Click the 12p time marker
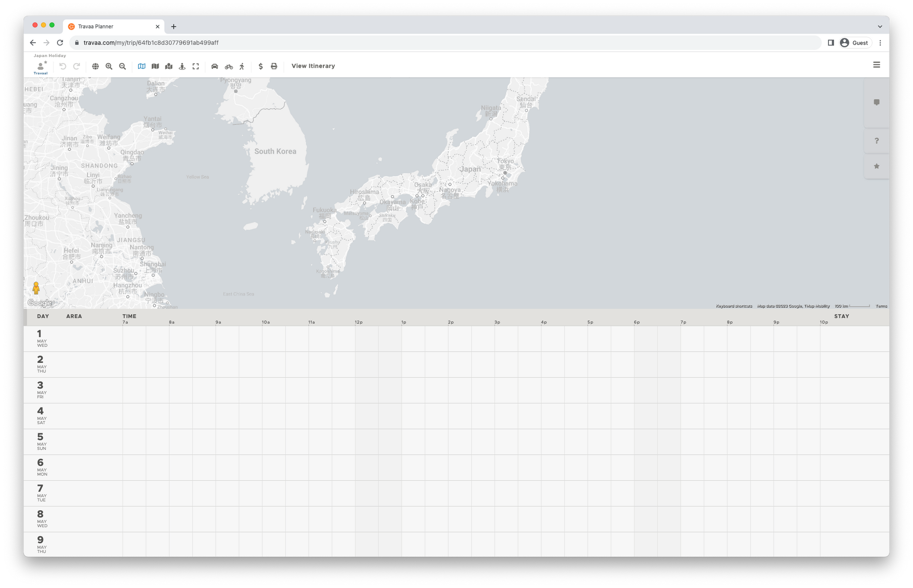The image size is (913, 588). point(359,322)
